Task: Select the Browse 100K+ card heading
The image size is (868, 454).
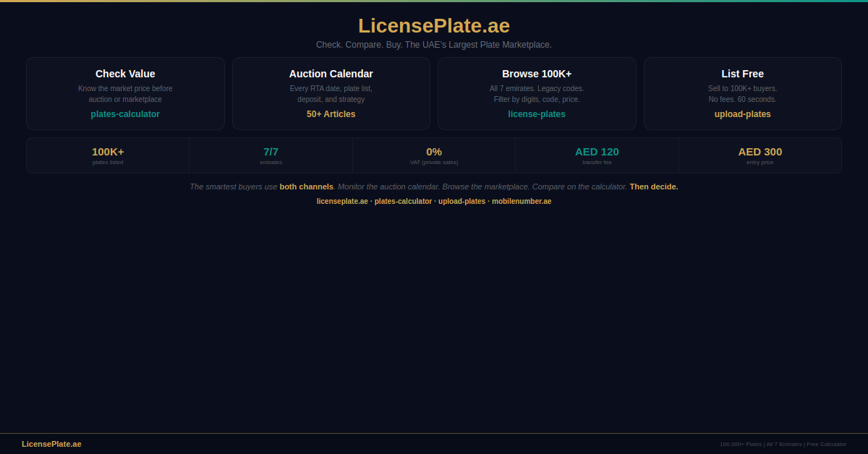Action: pyautogui.click(x=537, y=74)
